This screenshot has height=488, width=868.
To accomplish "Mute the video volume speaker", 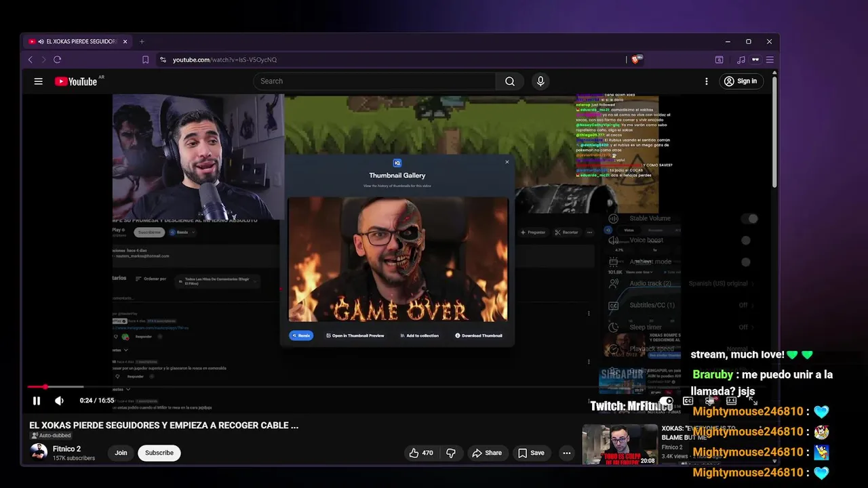I will pos(59,401).
